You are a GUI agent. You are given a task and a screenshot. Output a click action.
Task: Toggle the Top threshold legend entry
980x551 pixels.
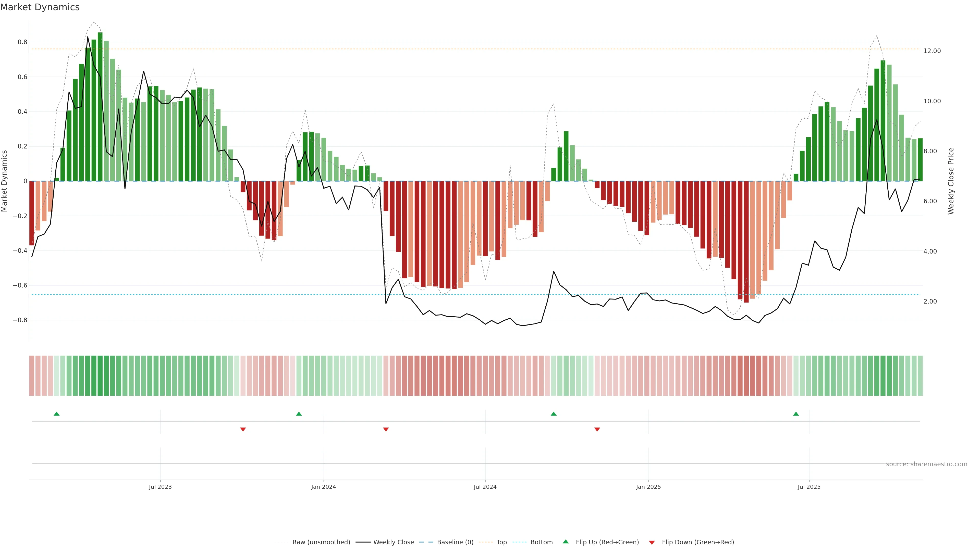pos(501,542)
